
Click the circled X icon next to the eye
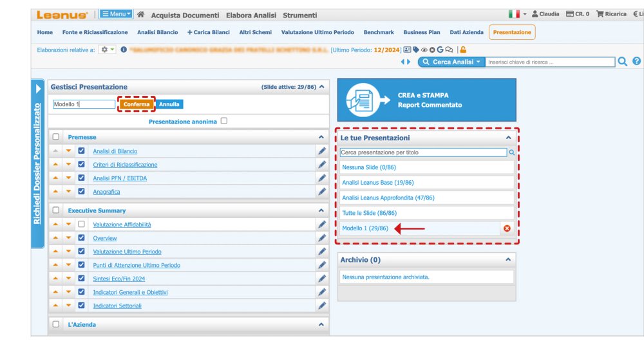[432, 50]
